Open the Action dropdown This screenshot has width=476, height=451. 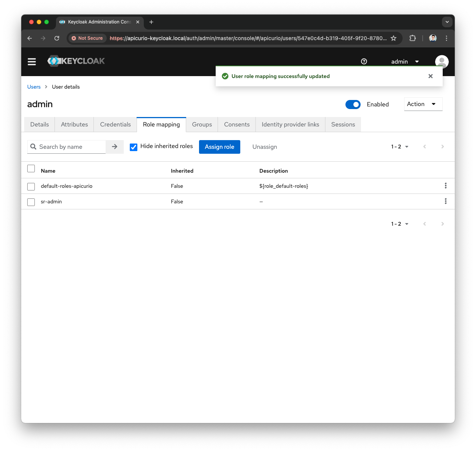[423, 104]
